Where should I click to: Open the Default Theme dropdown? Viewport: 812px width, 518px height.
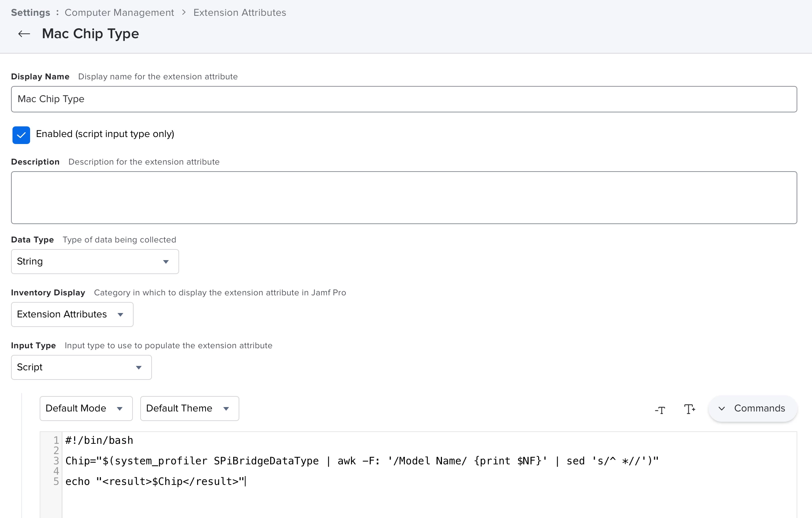189,409
